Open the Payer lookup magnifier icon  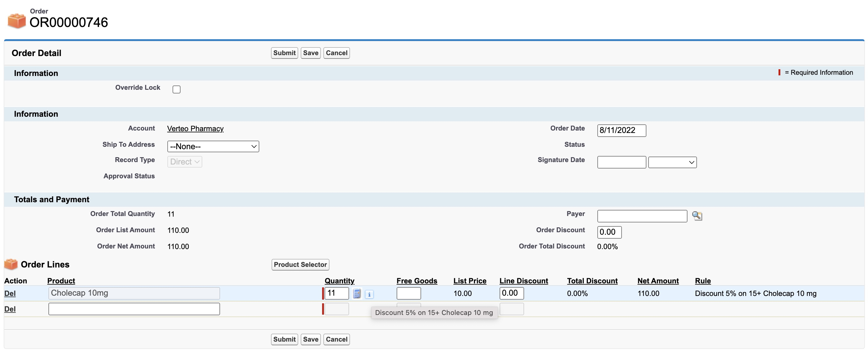coord(697,216)
